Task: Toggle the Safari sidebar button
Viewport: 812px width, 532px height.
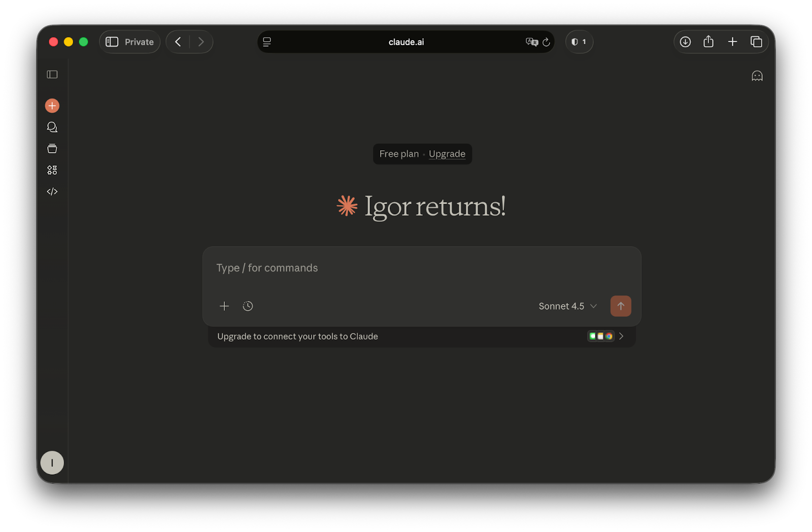Action: point(112,42)
